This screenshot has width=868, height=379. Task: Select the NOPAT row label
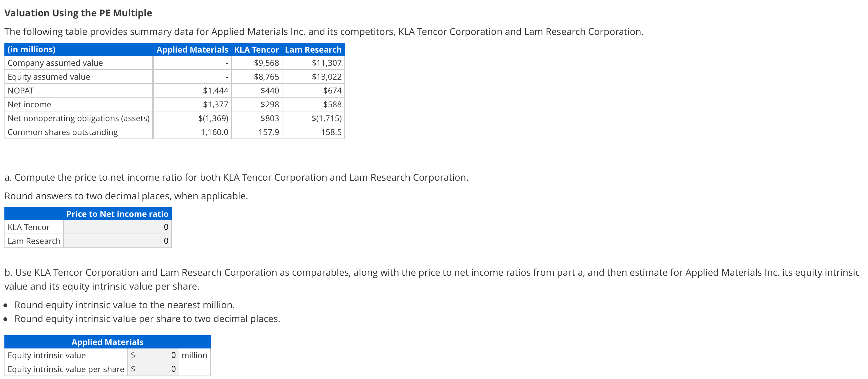point(20,90)
